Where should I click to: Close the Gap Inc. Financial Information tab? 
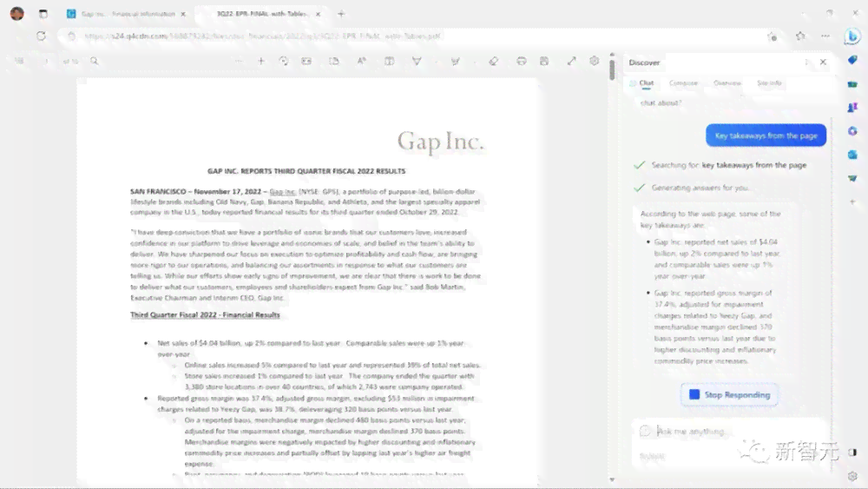coord(183,14)
